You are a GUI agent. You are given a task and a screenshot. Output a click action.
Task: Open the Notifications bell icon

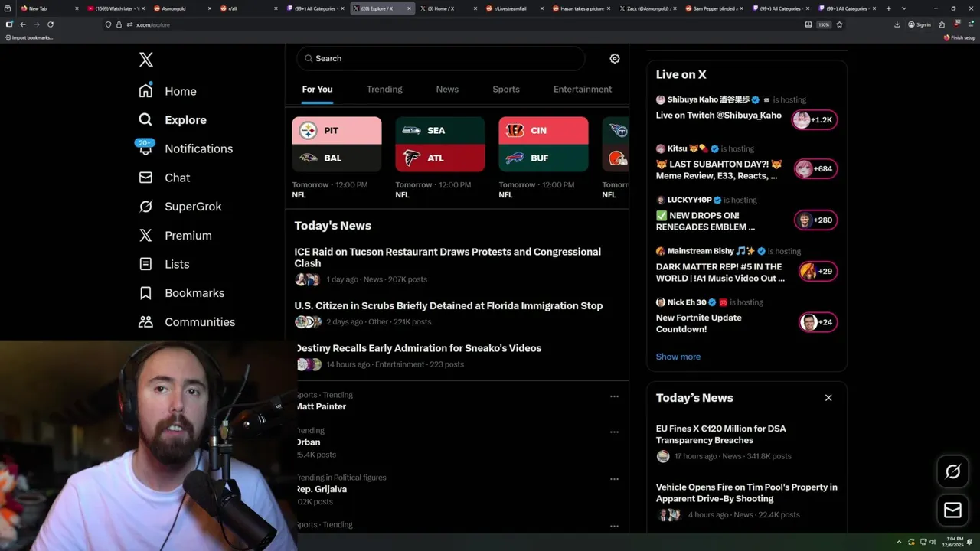[x=145, y=148]
